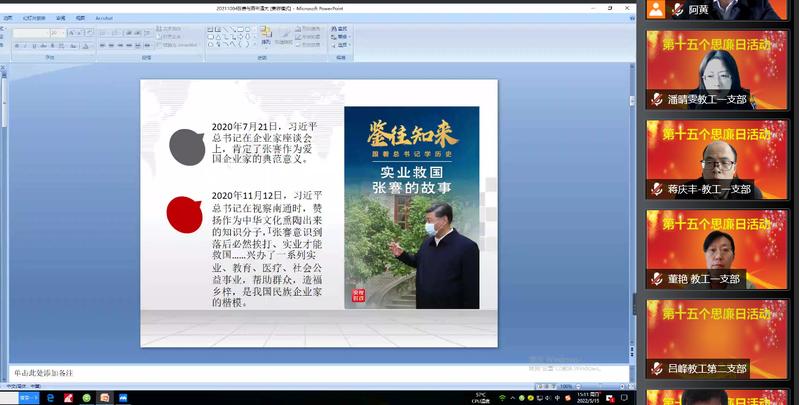Click the clear formatting icon
The height and width of the screenshot is (405, 799).
click(x=90, y=33)
